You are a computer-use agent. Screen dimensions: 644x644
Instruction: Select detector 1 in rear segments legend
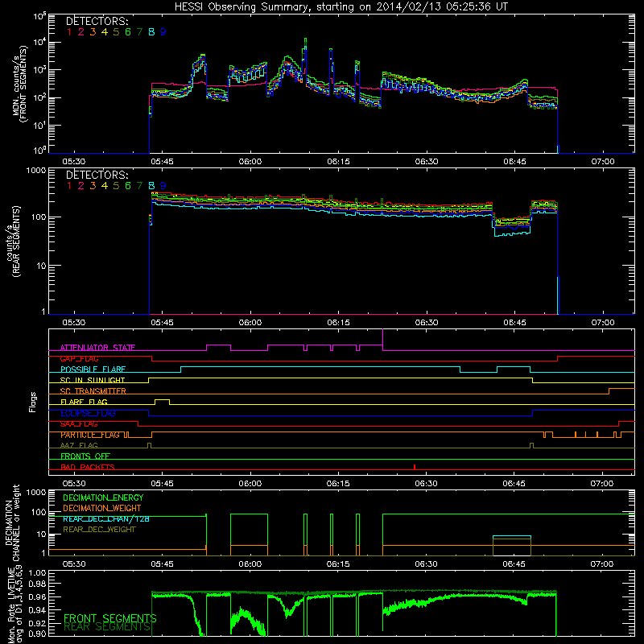(x=69, y=186)
